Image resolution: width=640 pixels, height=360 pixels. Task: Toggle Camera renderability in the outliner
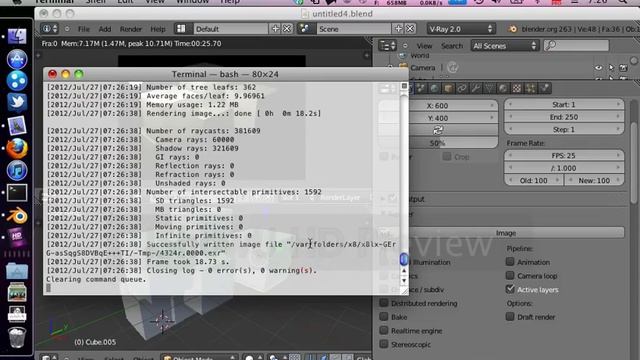pyautogui.click(x=623, y=68)
